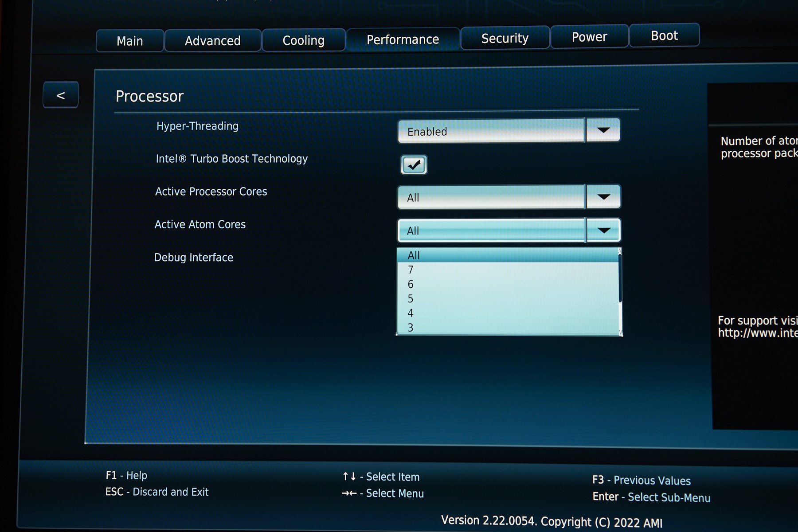The height and width of the screenshot is (532, 798).
Task: Click the Active Processor Cores 'All' field
Action: click(491, 197)
